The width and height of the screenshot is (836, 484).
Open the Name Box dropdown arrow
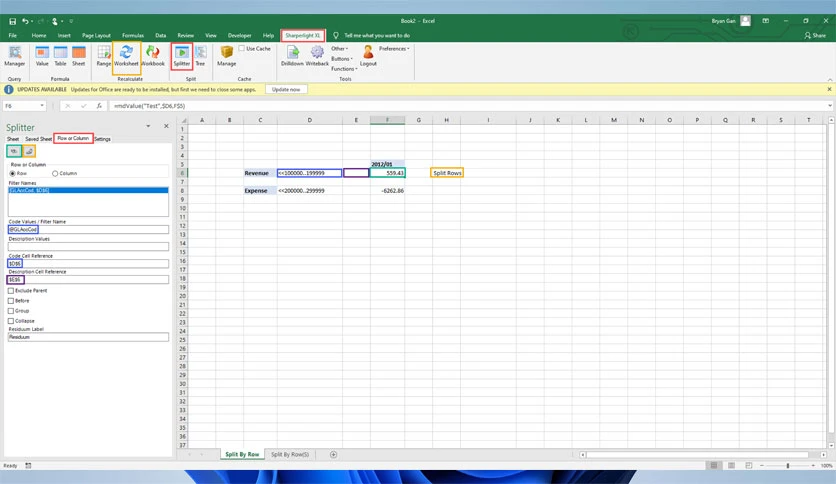(42, 106)
